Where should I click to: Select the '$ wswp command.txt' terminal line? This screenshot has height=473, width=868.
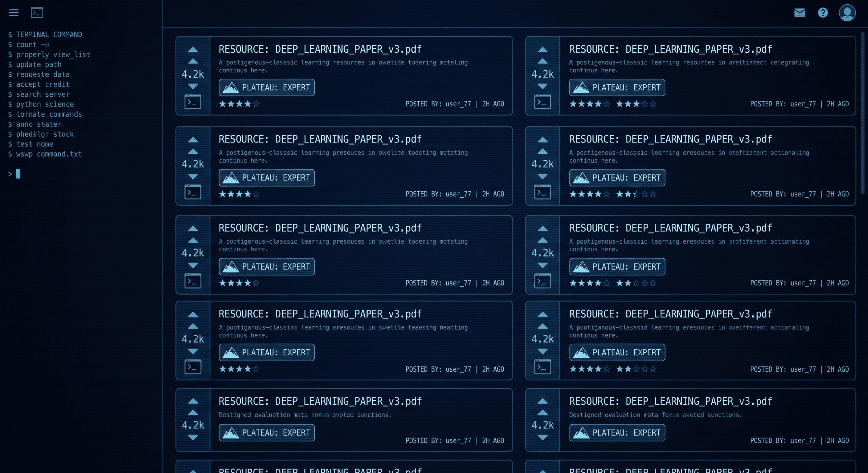click(x=45, y=154)
